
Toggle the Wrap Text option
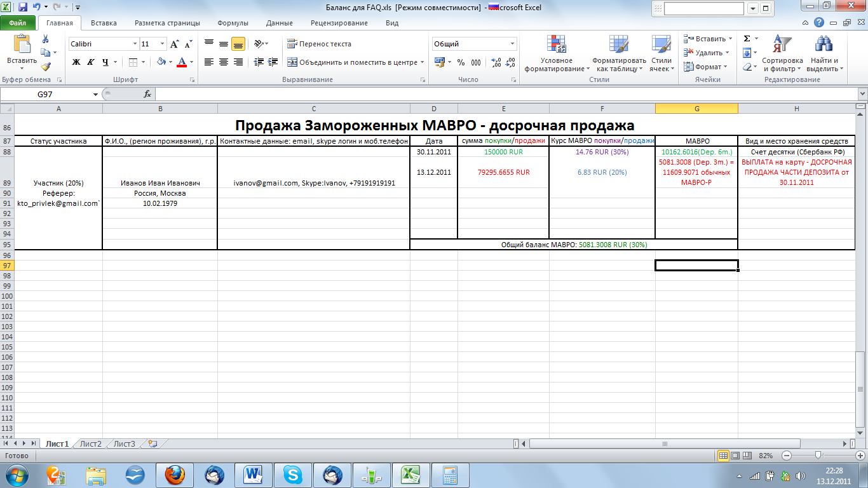pyautogui.click(x=319, y=44)
